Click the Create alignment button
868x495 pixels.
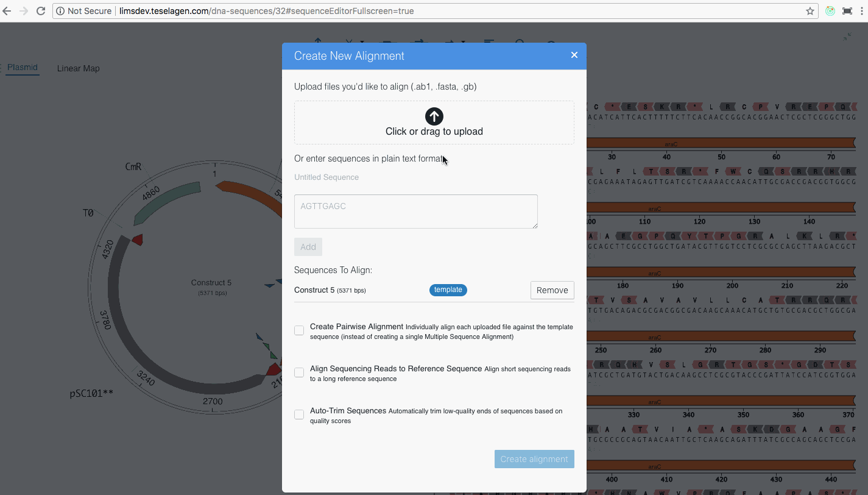click(x=534, y=459)
